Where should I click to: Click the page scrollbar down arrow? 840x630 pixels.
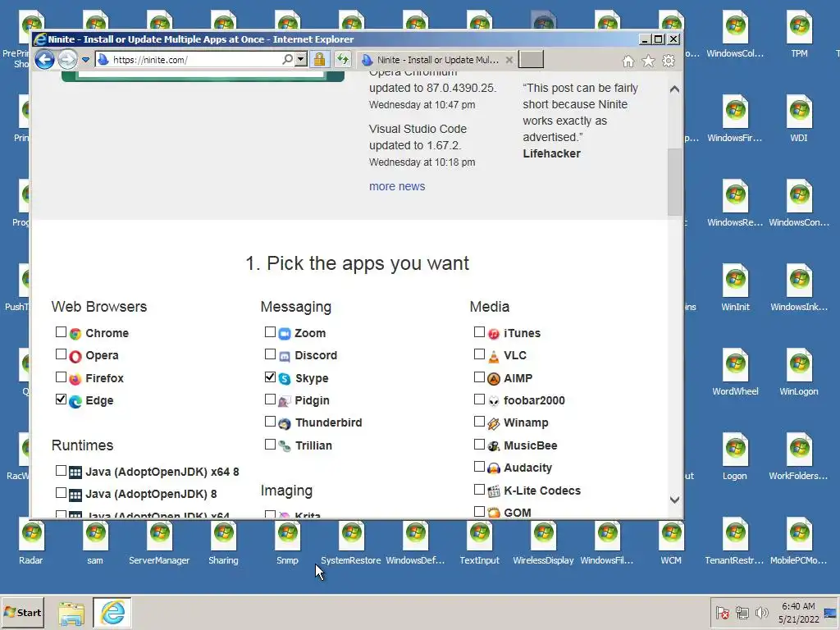click(x=674, y=500)
